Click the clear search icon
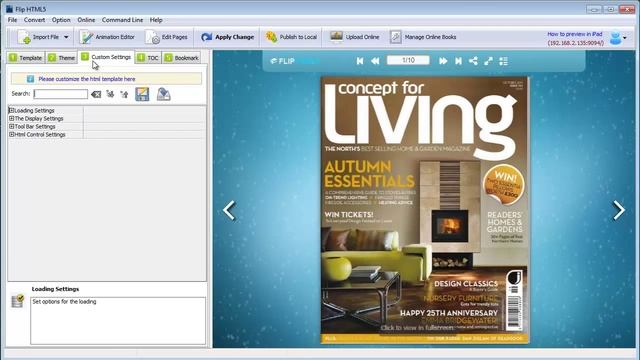The width and height of the screenshot is (640, 360). 96,94
